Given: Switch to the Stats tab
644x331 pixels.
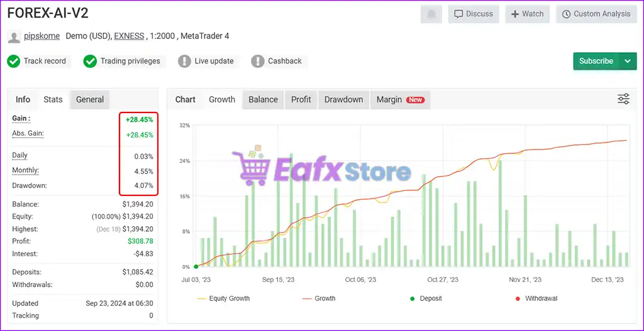Looking at the screenshot, I should 53,100.
